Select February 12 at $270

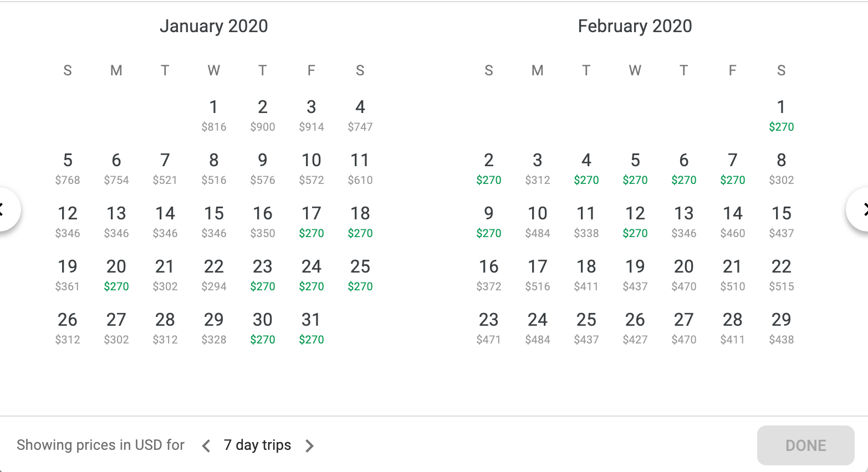(x=635, y=221)
